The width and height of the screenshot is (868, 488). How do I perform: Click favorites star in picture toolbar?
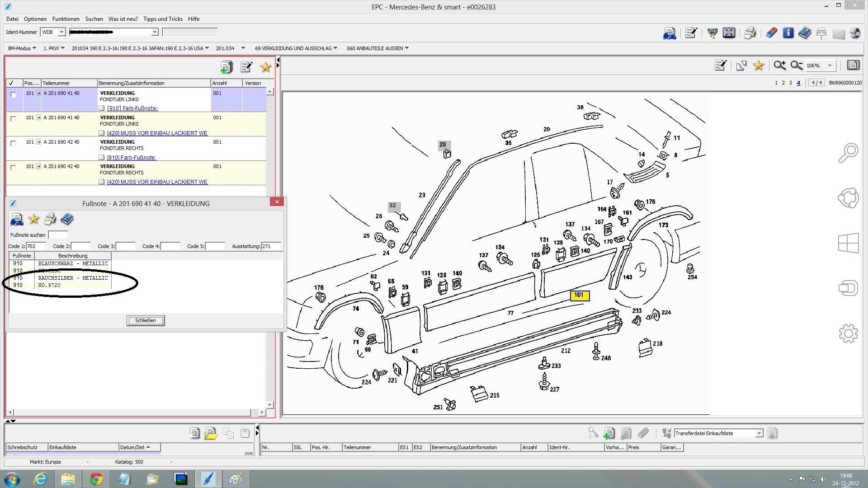759,66
